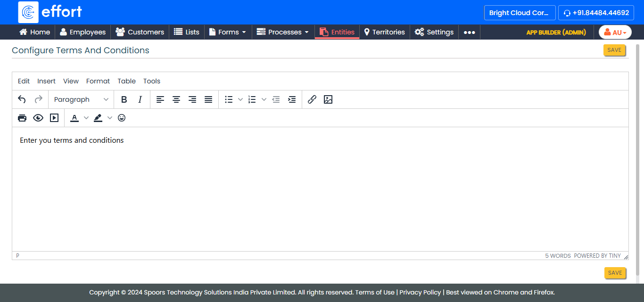
Task: Open the emoji picker icon
Action: (122, 118)
